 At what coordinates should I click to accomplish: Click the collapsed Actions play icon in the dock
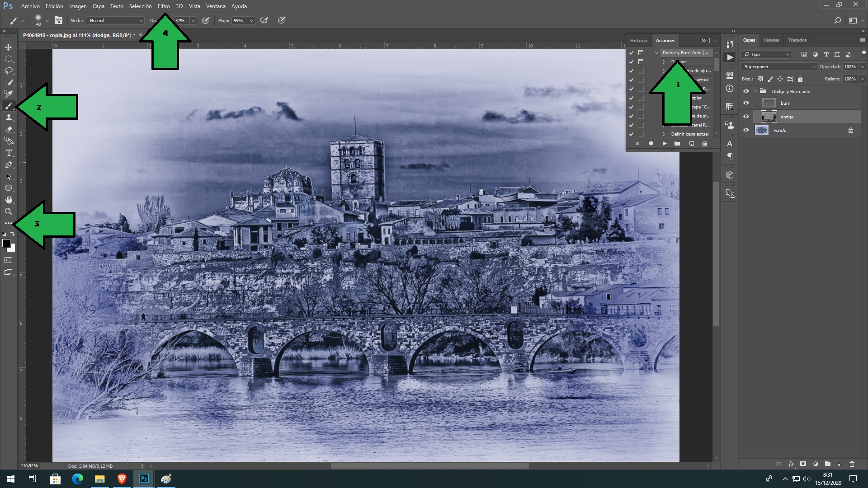730,57
